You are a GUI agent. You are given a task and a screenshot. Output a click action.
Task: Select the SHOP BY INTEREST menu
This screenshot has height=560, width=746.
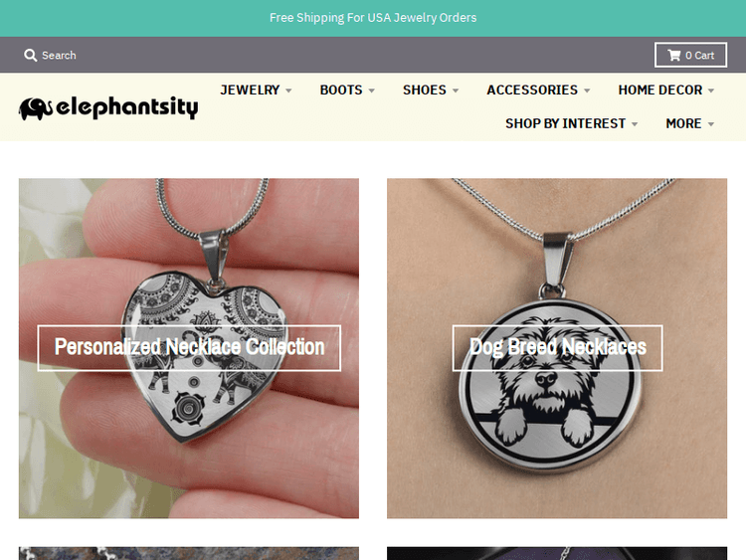[565, 123]
